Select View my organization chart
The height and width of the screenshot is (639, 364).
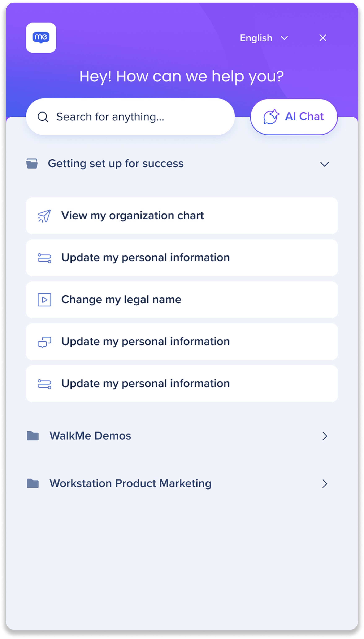(x=182, y=216)
